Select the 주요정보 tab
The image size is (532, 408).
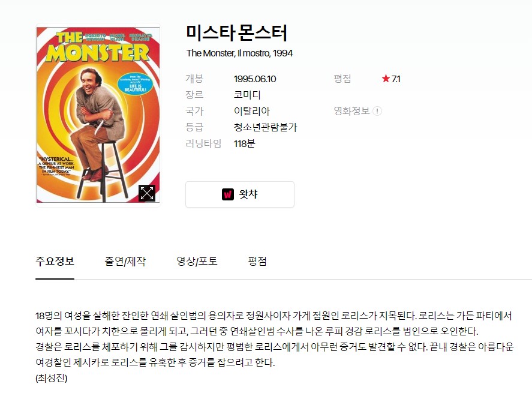tap(55, 262)
